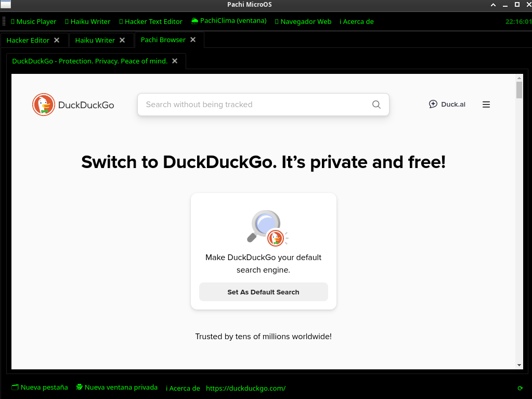Image resolution: width=532 pixels, height=399 pixels.
Task: Click the reload icon in bottom right
Action: coord(520,388)
